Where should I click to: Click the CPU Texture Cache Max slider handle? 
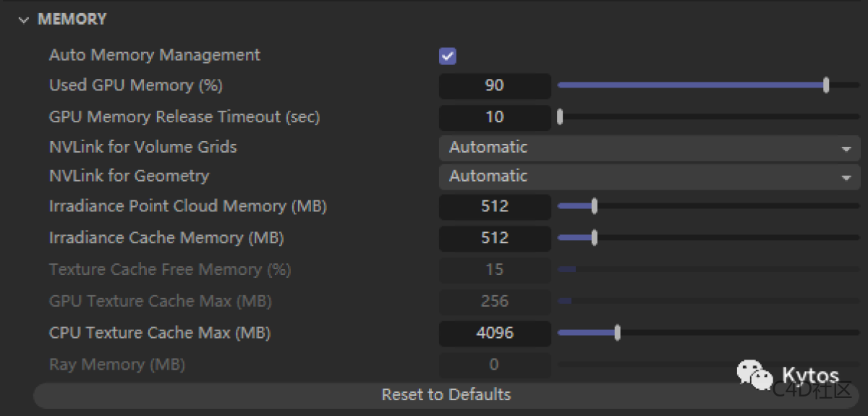coord(617,333)
